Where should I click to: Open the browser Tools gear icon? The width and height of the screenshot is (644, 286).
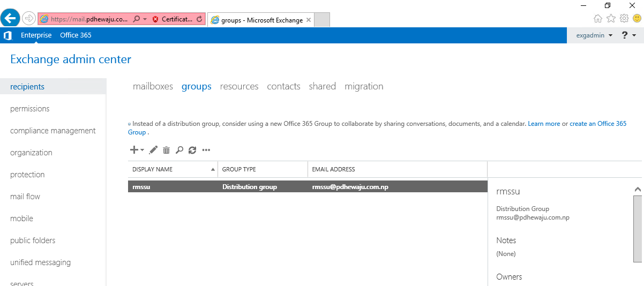624,19
